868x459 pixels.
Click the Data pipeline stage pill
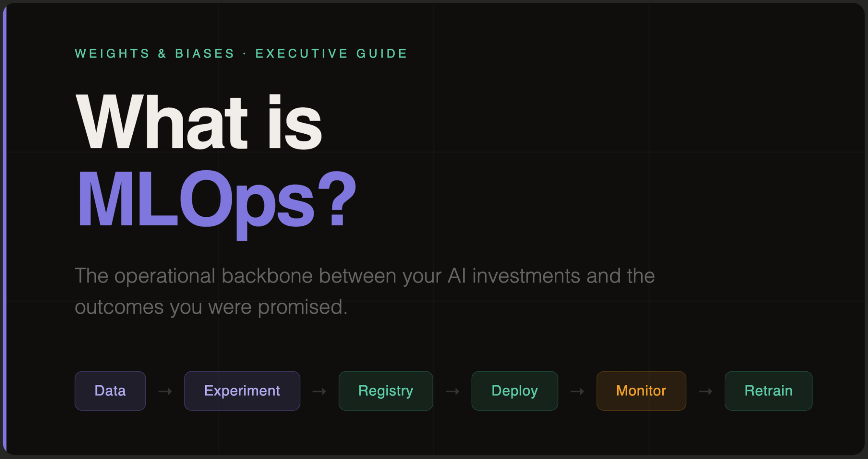[110, 391]
